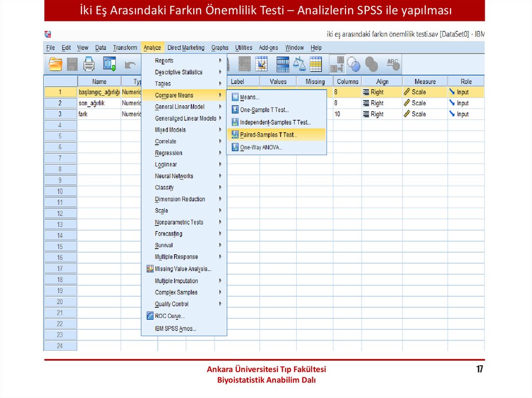Click ROC Curve menu item
The width and height of the screenshot is (532, 398).
(x=169, y=316)
